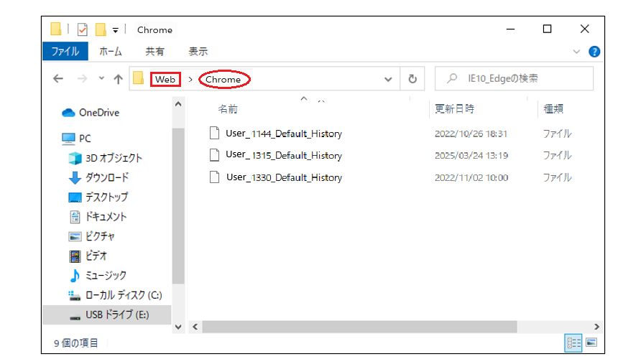Click the folder icon in title bar
Image resolution: width=618 pixels, height=364 pixels.
coord(55,29)
